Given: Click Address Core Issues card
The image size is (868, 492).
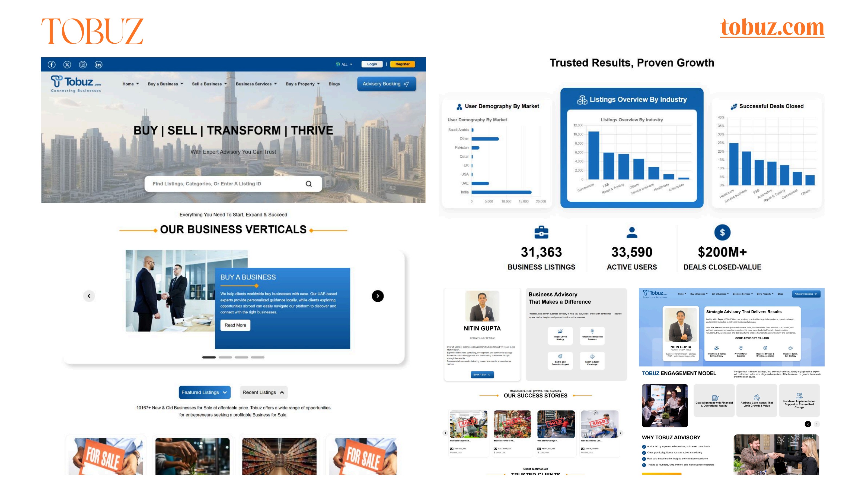Looking at the screenshot, I should (757, 400).
